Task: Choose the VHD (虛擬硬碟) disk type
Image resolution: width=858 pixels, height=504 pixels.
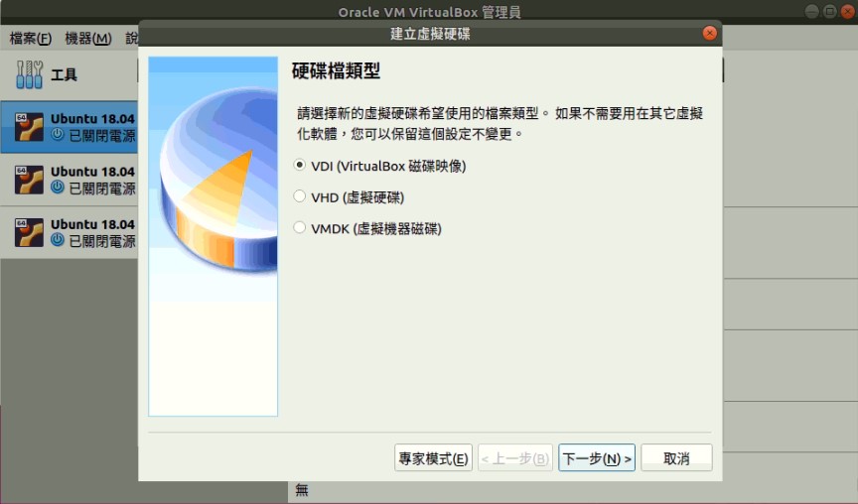Action: click(301, 197)
